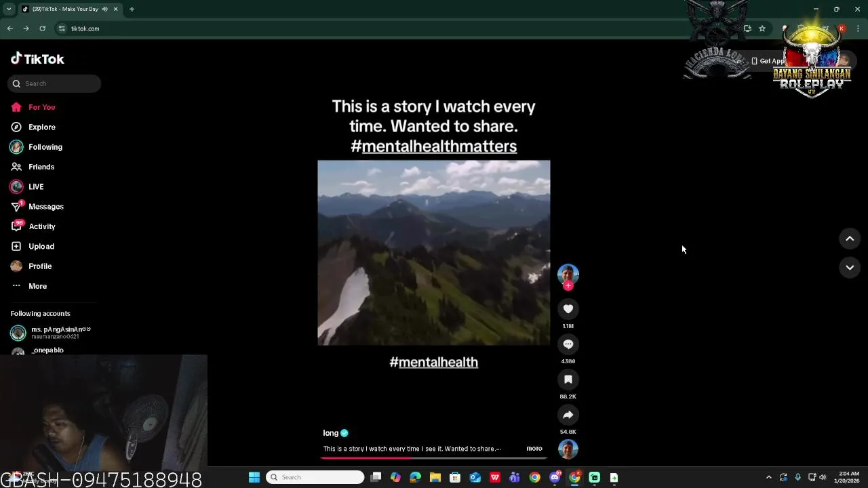Viewport: 868px width, 488px height.
Task: Click the install app icon in address bar
Action: coord(747,28)
